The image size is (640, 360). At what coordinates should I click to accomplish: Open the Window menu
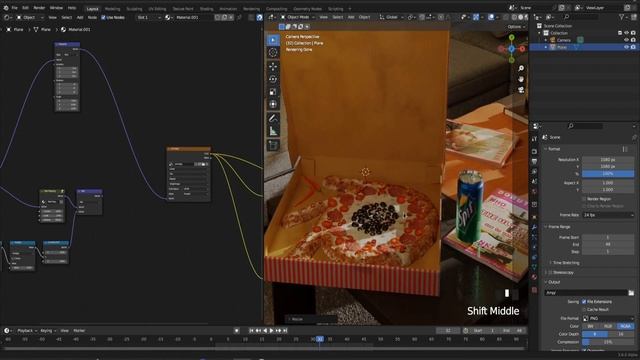click(x=56, y=8)
